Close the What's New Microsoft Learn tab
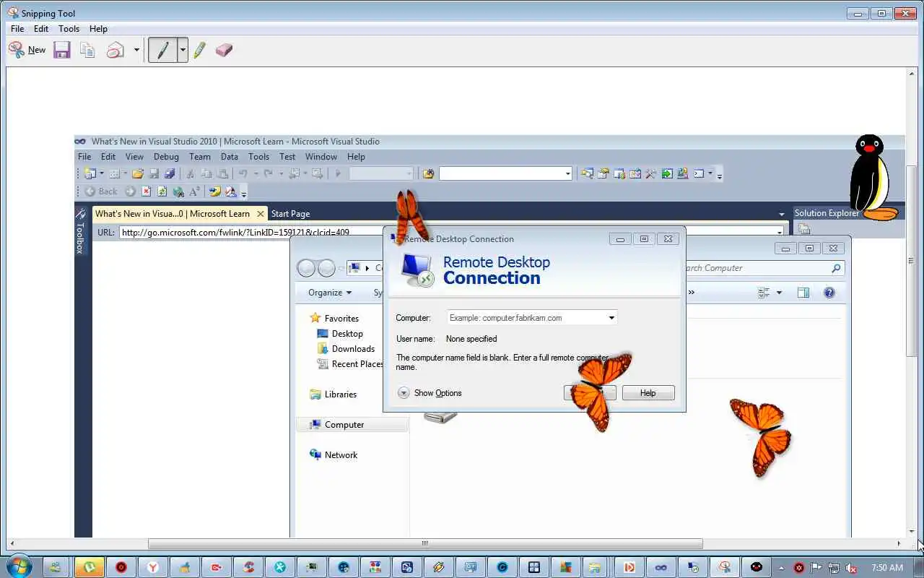Image resolution: width=924 pixels, height=578 pixels. pos(261,214)
